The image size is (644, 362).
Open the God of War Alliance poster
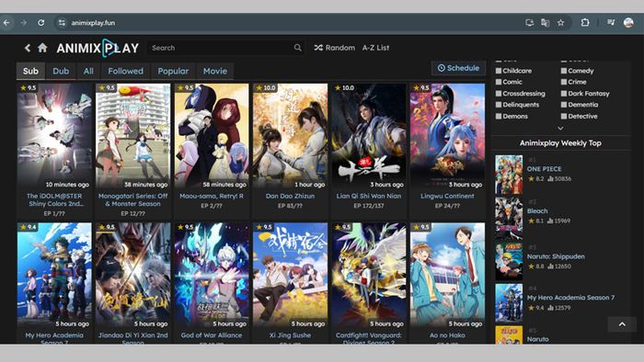pyautogui.click(x=212, y=276)
